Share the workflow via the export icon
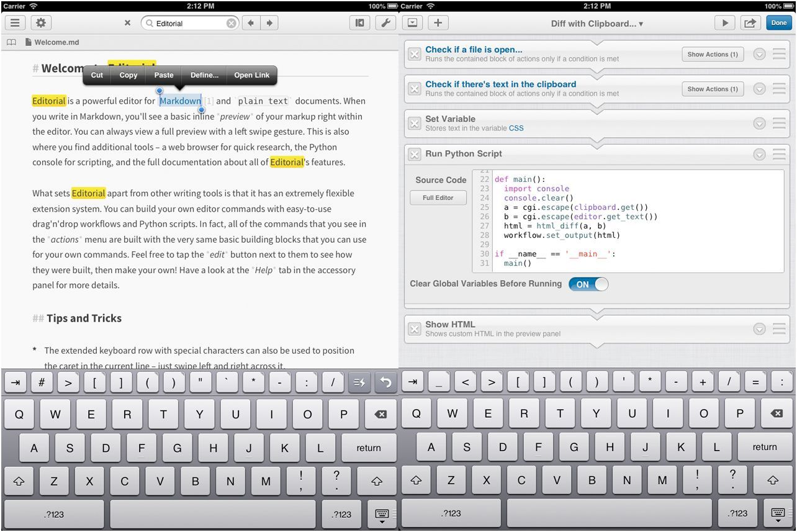This screenshot has width=797, height=532. point(750,22)
